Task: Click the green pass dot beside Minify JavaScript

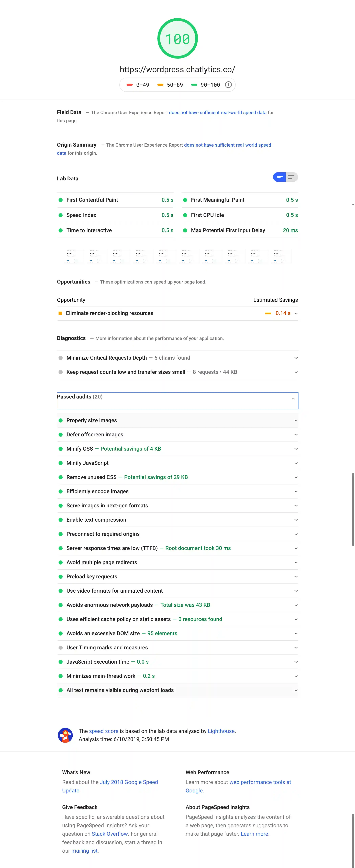Action: pos(61,463)
